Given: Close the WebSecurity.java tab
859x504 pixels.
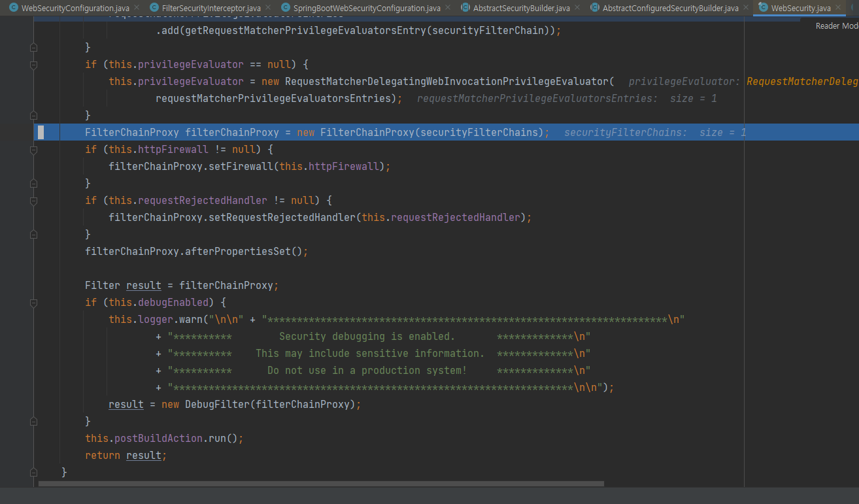Looking at the screenshot, I should [x=839, y=8].
